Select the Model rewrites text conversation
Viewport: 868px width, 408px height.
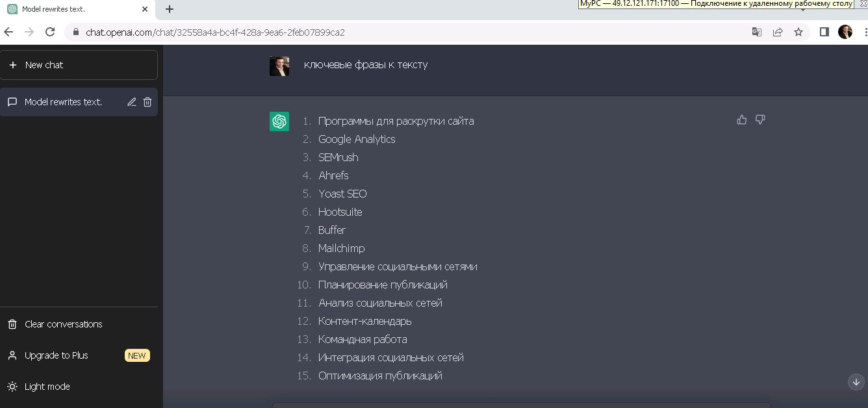point(63,101)
